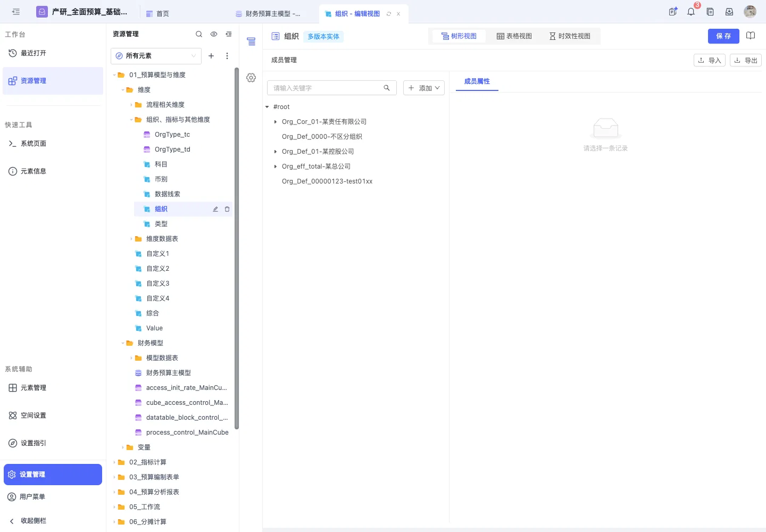766x532 pixels.
Task: Expand Org_Cor_01-某责任有限公司 node
Action: click(x=276, y=122)
